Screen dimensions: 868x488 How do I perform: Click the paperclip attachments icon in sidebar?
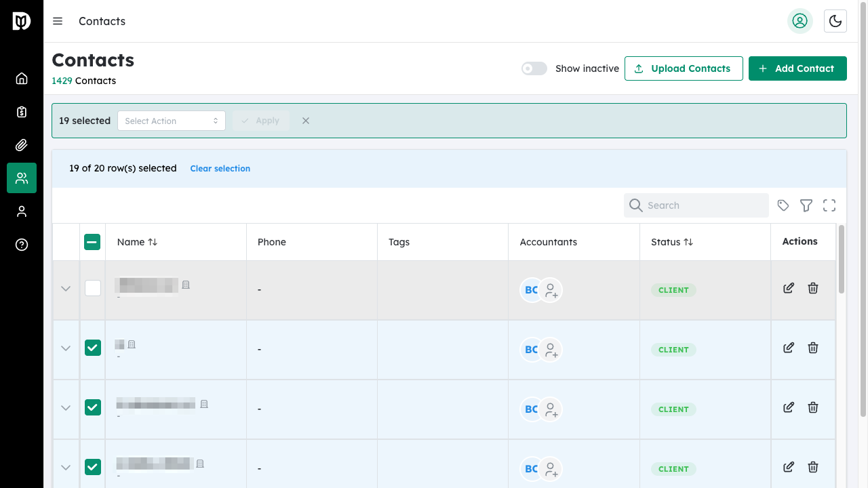coord(21,144)
